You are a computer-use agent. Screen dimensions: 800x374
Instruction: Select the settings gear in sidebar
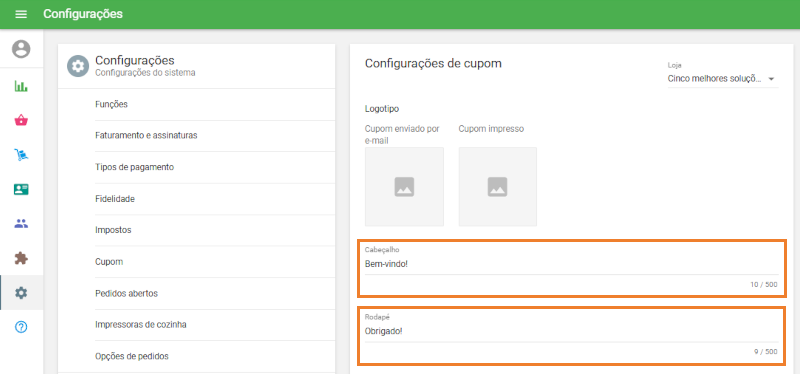(21, 293)
